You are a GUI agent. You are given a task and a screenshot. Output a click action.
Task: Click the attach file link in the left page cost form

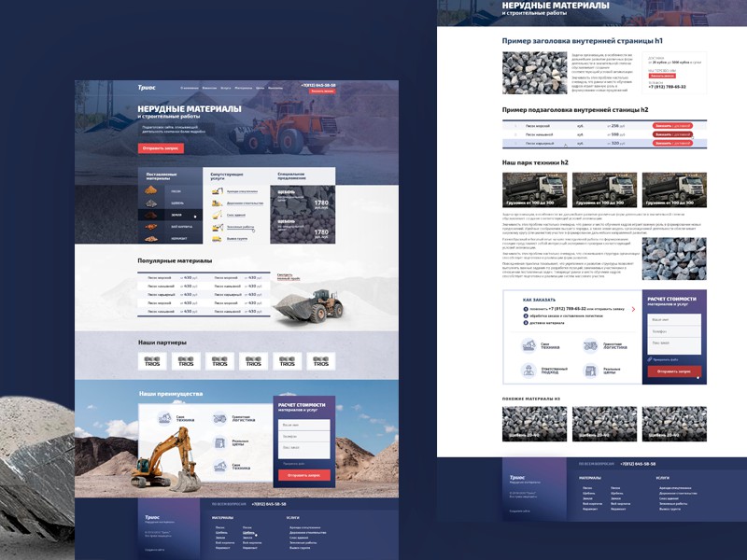click(293, 464)
